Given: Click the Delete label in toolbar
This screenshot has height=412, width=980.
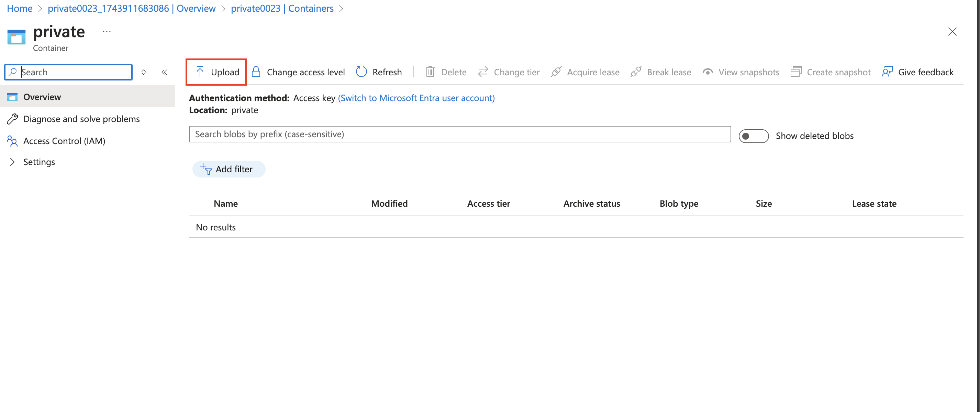Looking at the screenshot, I should point(454,72).
